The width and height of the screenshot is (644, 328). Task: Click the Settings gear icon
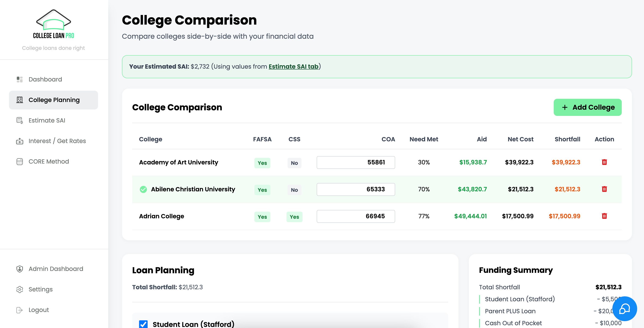pyautogui.click(x=19, y=289)
